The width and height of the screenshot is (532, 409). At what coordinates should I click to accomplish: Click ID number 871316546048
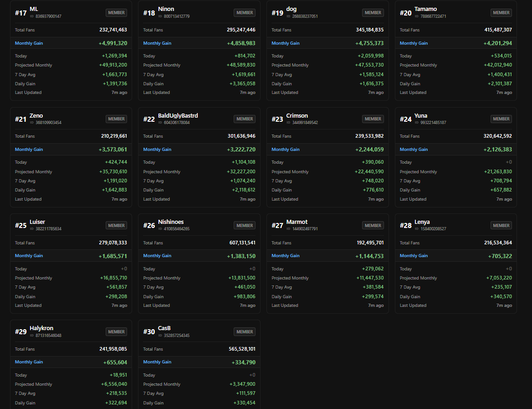(x=49, y=336)
